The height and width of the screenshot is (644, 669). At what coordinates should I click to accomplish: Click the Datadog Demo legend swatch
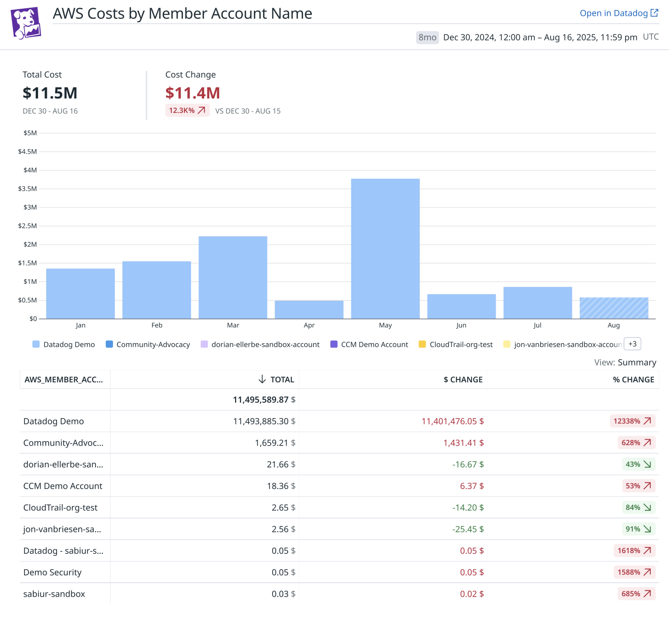36,344
